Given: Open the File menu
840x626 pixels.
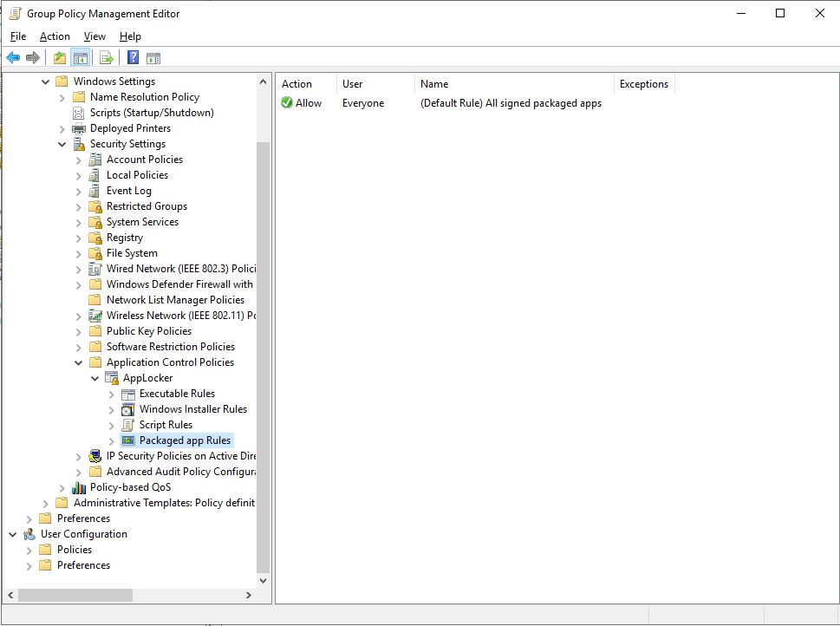Looking at the screenshot, I should click(17, 36).
